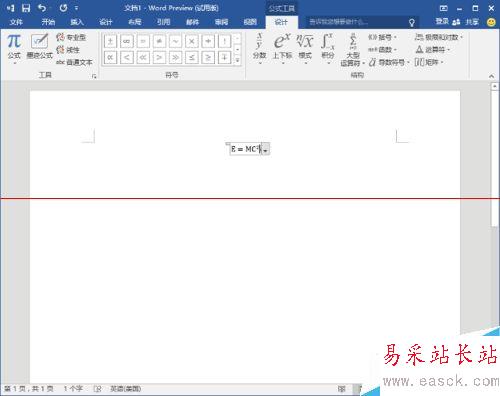Click the smiley feedback icon
This screenshot has width=500, height=396.
coord(491,22)
